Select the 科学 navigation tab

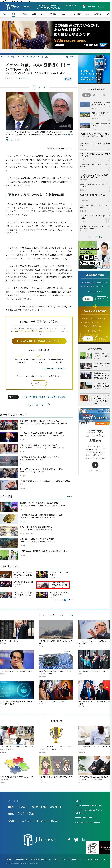pos(34,14)
